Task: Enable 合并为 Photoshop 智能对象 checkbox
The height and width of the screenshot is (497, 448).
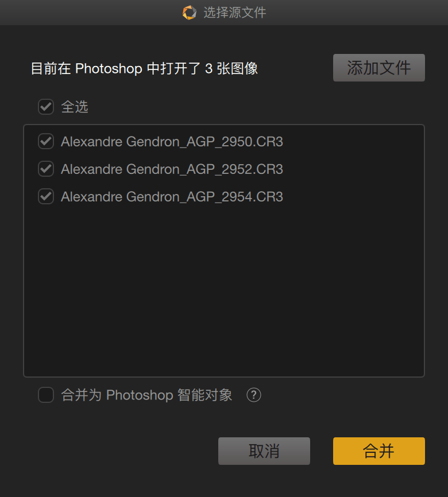Action: pyautogui.click(x=46, y=395)
